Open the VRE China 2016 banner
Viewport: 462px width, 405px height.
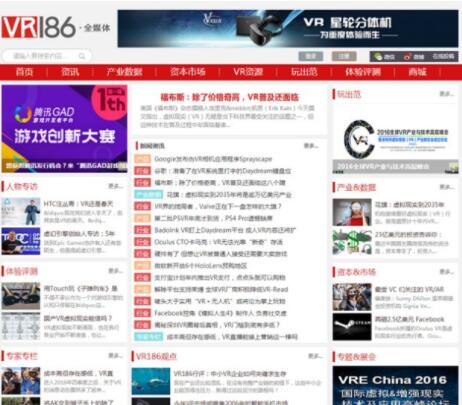395,385
